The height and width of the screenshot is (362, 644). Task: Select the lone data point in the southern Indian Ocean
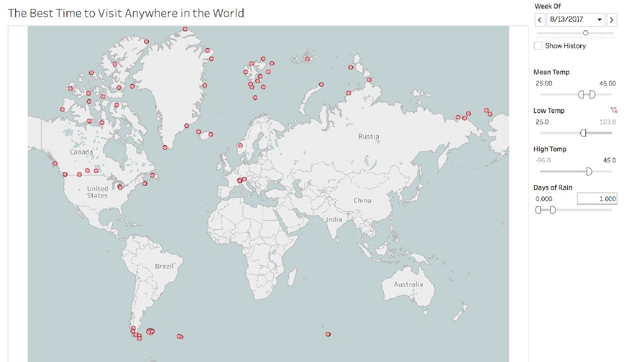point(328,334)
